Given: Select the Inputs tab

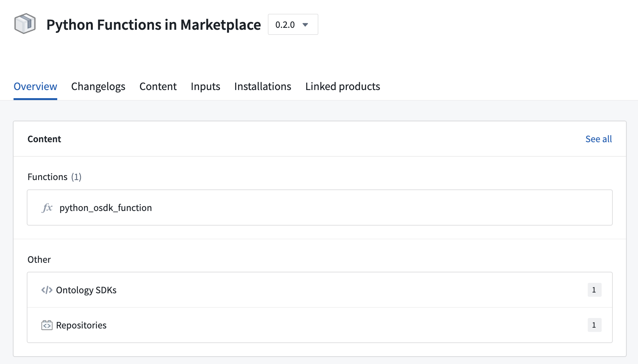Looking at the screenshot, I should [x=205, y=86].
